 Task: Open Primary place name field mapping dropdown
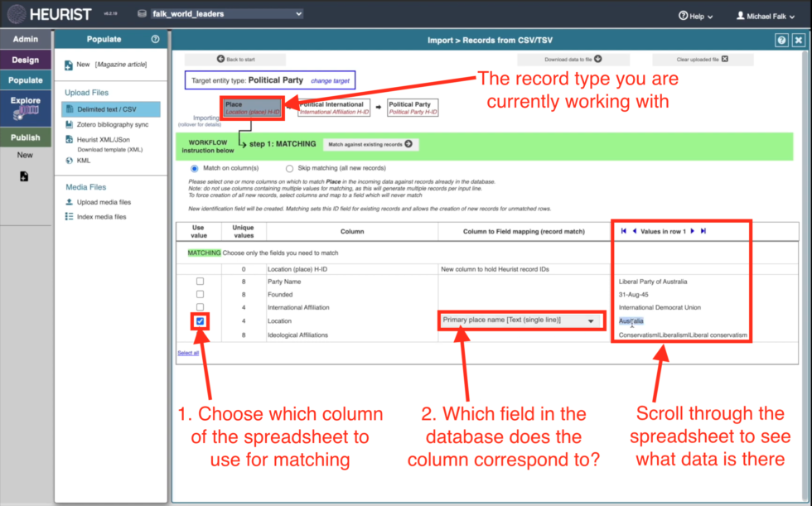click(520, 320)
